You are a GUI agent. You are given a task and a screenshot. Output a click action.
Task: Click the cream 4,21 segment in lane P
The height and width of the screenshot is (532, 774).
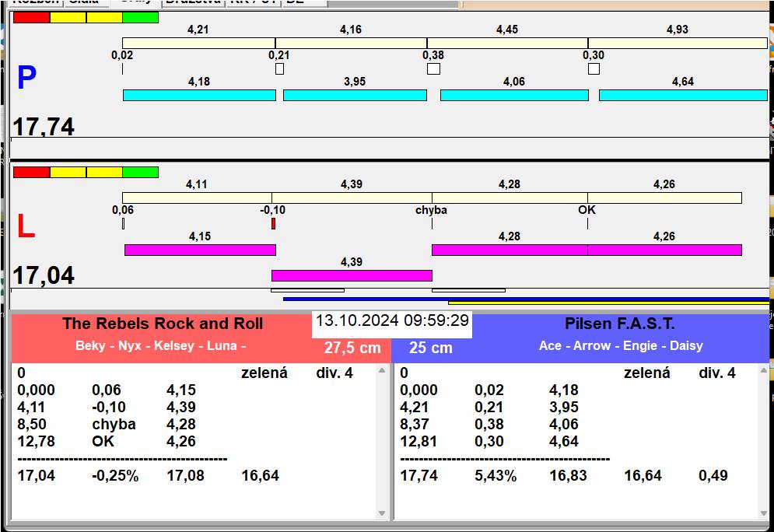[x=198, y=43]
